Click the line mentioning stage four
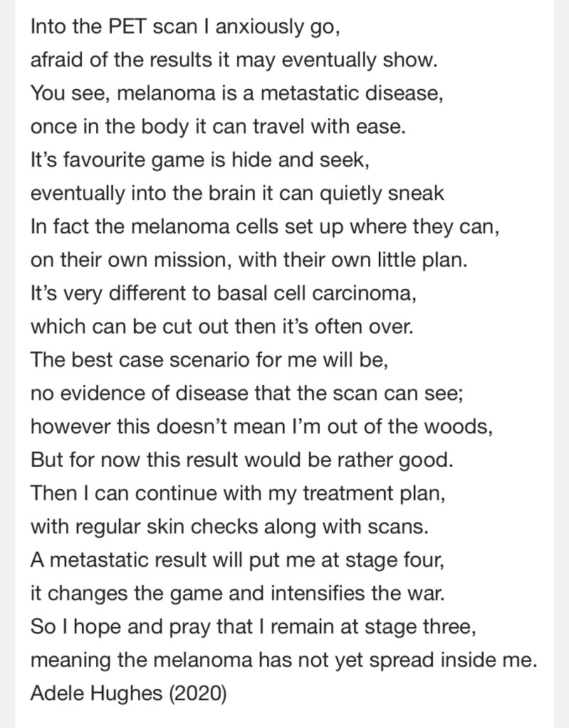This screenshot has width=569, height=728. tap(237, 558)
